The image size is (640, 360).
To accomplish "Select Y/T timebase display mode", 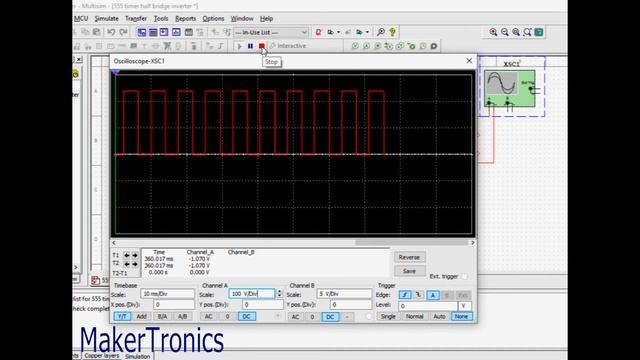I will coord(122,316).
